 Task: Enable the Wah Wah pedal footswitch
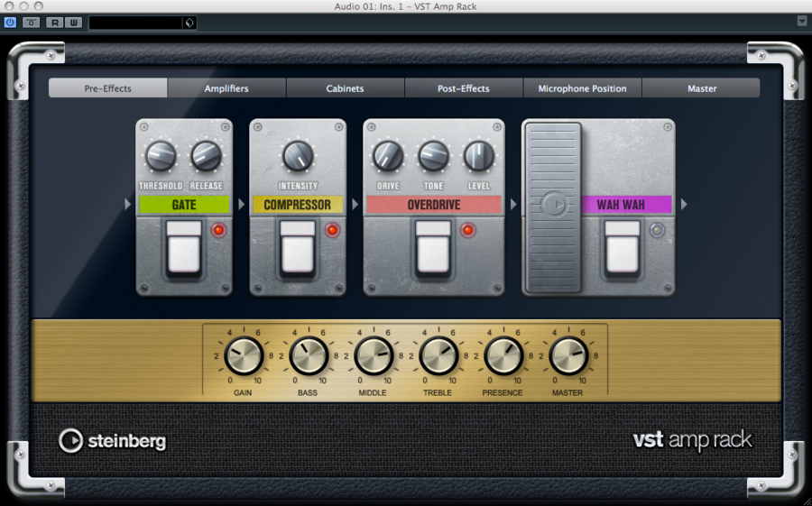coord(623,247)
